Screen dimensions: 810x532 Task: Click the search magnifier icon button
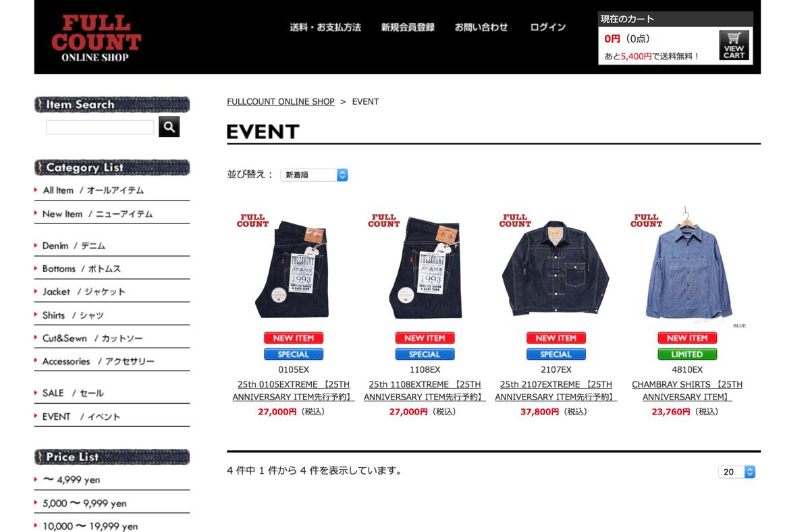click(x=169, y=126)
